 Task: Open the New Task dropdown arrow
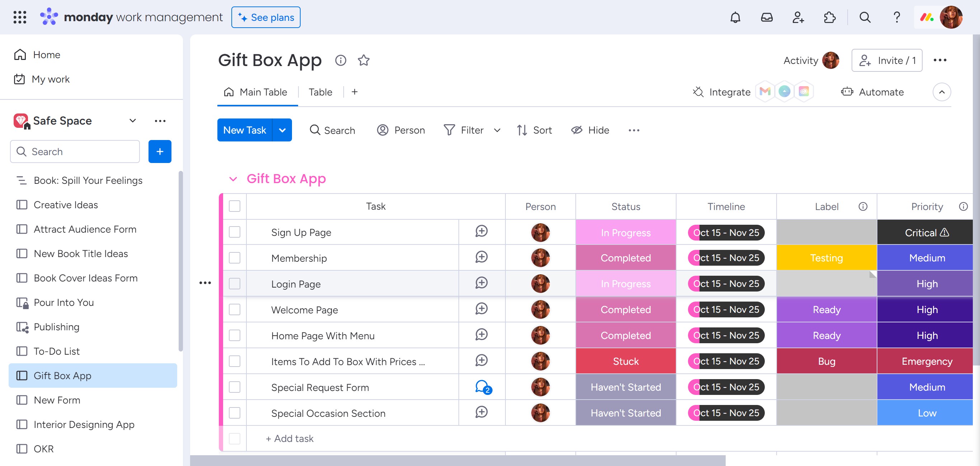282,130
